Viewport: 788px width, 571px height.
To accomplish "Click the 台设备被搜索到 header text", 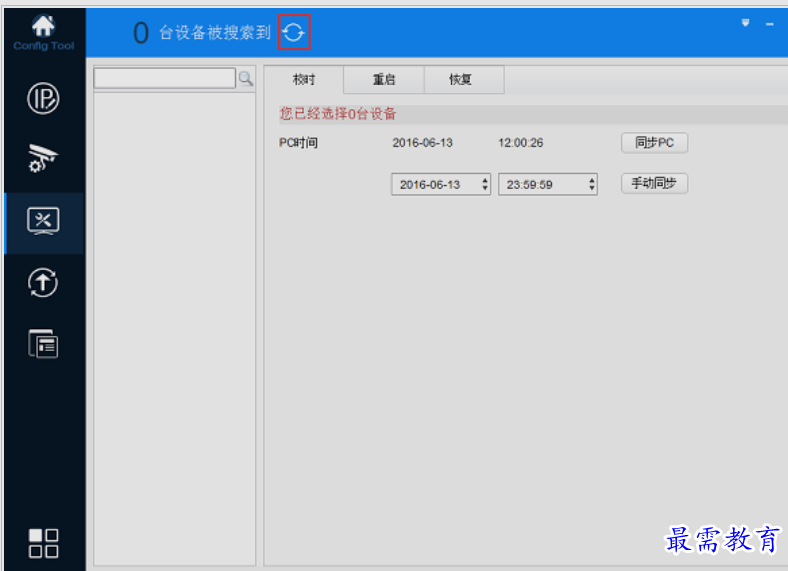I will click(215, 32).
